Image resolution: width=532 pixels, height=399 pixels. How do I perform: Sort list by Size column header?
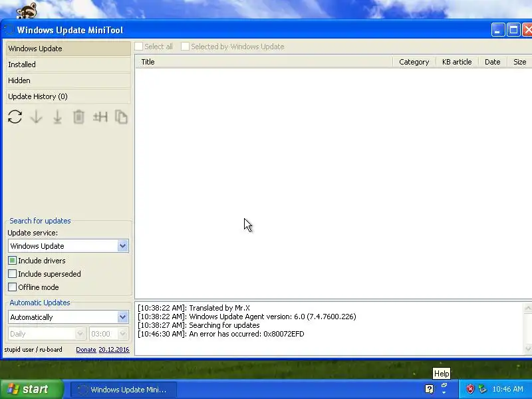(519, 62)
